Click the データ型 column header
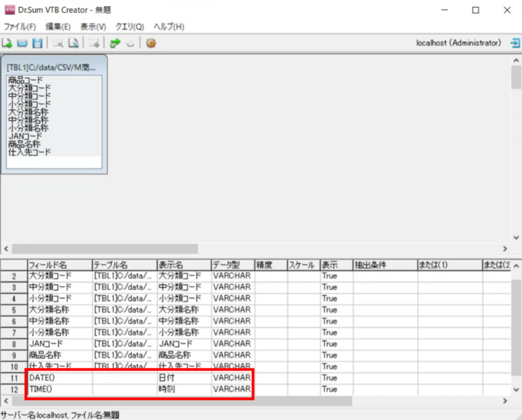 [231, 264]
